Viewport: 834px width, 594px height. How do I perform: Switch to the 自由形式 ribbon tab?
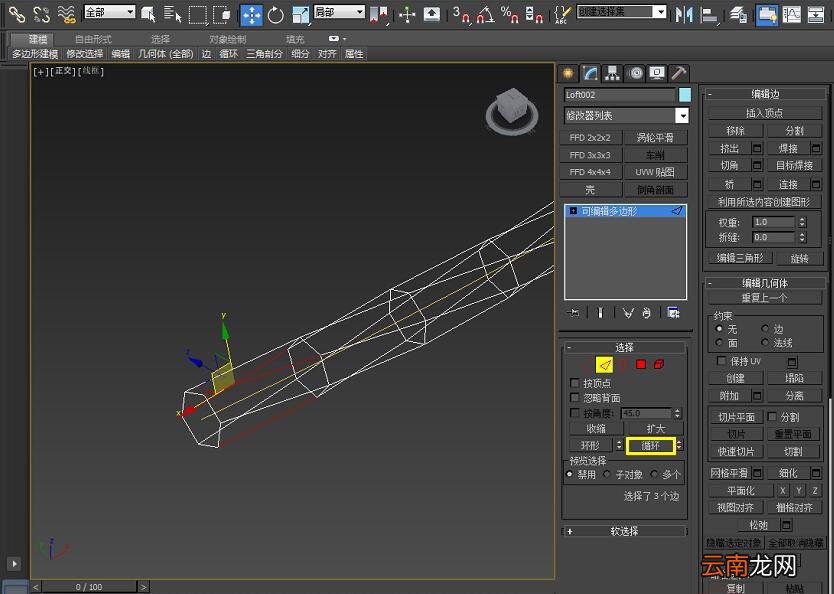tap(93, 39)
